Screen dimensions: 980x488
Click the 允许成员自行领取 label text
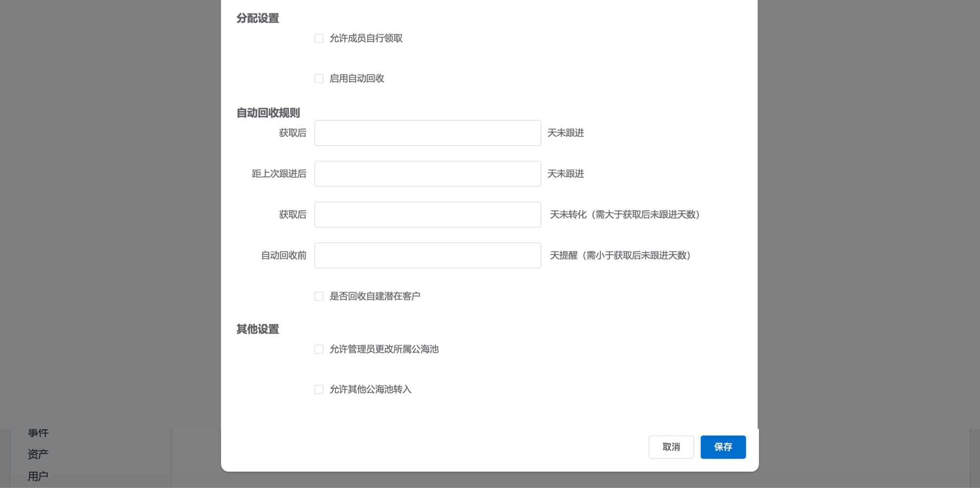click(x=366, y=38)
